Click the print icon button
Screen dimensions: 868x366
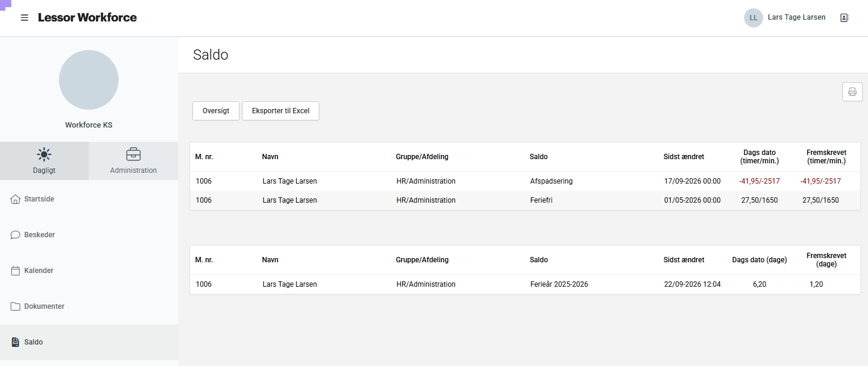click(x=853, y=92)
